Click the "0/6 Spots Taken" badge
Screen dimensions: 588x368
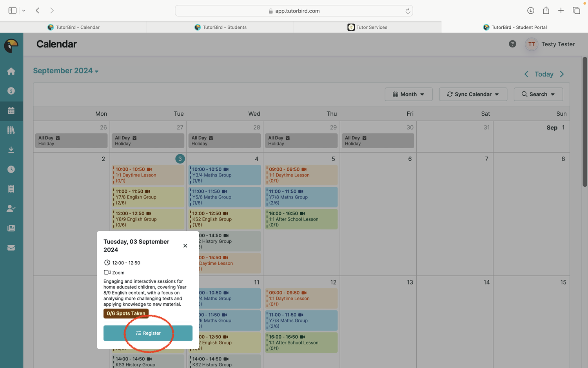126,313
